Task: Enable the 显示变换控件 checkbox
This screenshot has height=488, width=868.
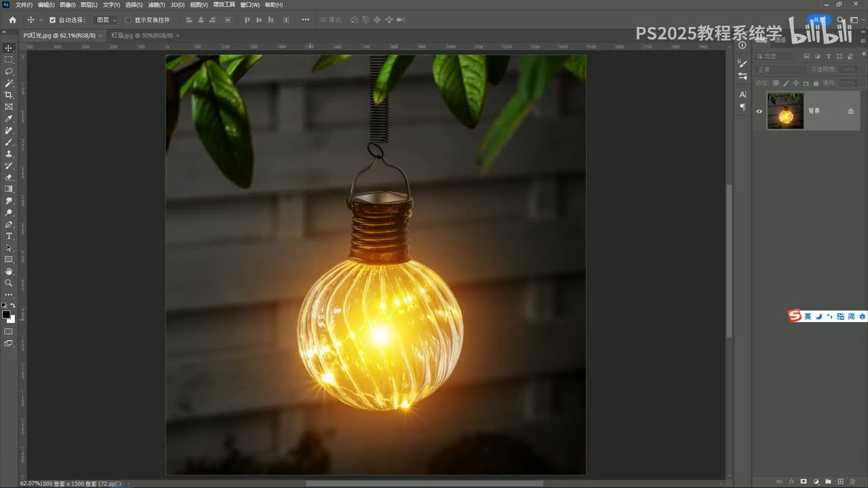Action: point(129,20)
